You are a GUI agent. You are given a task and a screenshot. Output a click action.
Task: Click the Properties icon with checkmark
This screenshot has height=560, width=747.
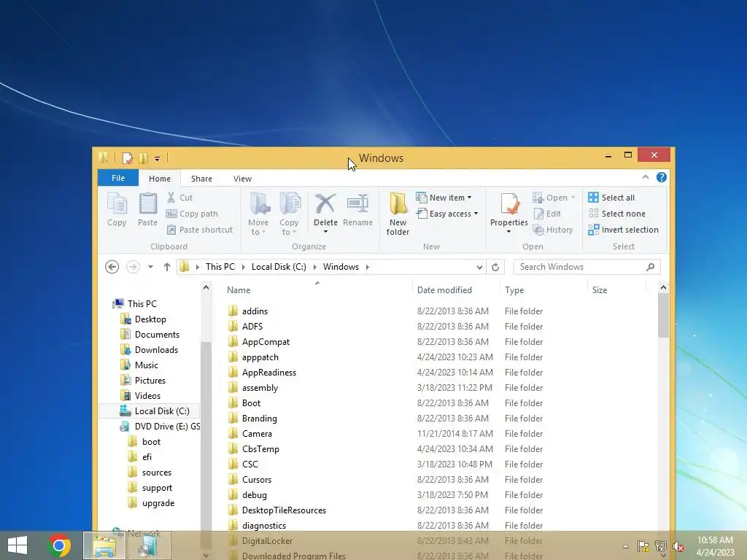click(x=509, y=205)
